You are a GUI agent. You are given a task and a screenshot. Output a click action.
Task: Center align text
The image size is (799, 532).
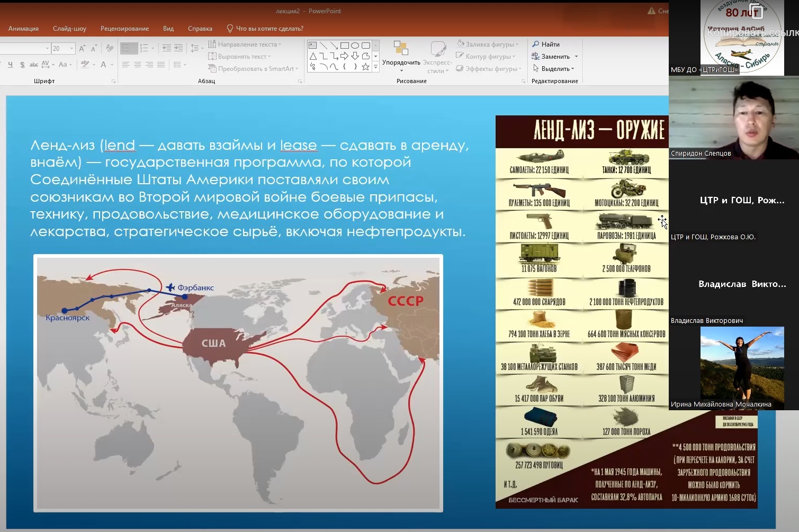(138, 65)
